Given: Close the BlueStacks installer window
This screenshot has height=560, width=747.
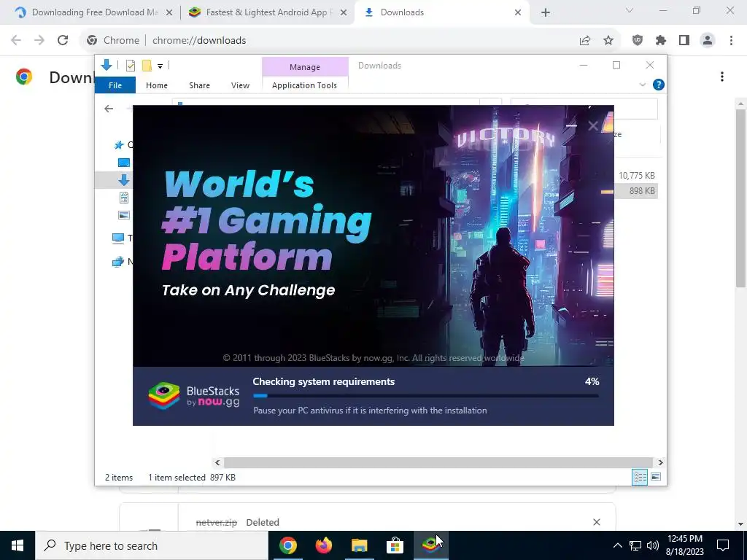Looking at the screenshot, I should pyautogui.click(x=593, y=125).
